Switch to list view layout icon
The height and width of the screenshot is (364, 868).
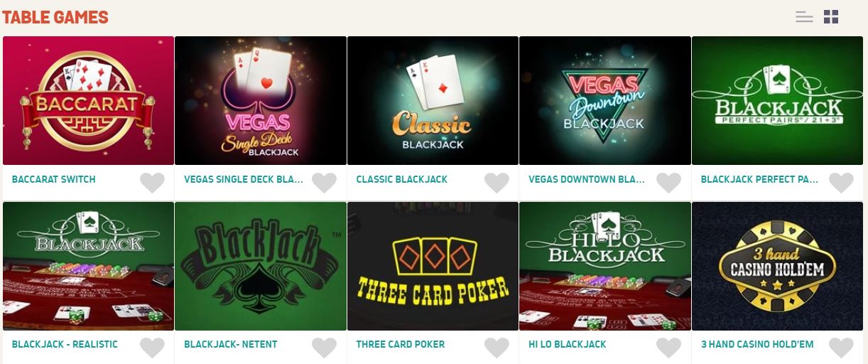pyautogui.click(x=804, y=17)
